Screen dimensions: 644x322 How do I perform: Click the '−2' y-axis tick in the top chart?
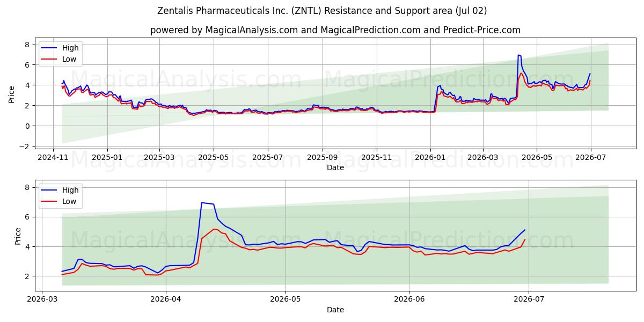23,147
